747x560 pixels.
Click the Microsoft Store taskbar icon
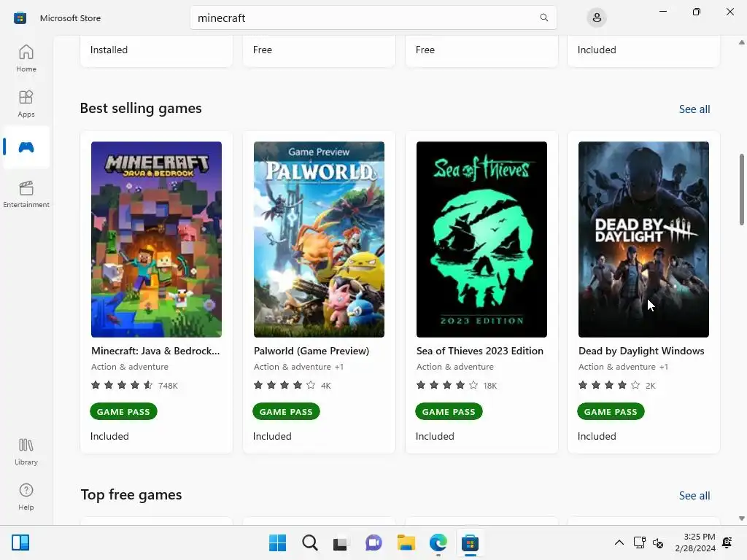click(470, 542)
